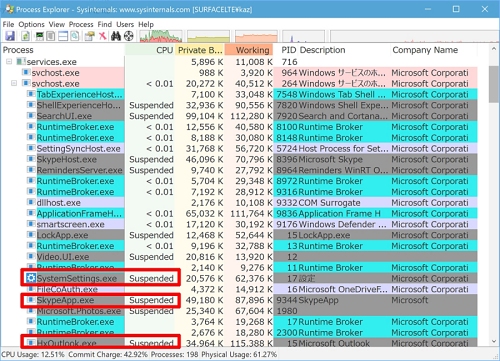Screen dimensions: 500x361
Task: Click 'Commit Charge: 42.92%' in status bar
Action: [108, 354]
